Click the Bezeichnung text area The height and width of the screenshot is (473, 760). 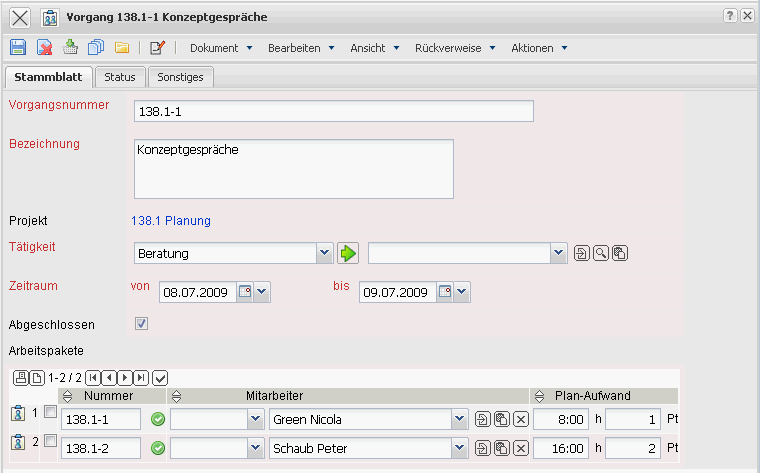294,169
